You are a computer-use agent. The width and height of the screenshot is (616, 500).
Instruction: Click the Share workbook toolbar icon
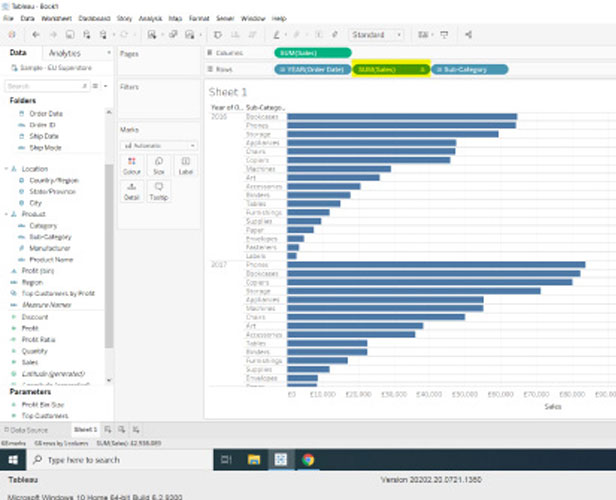468,35
